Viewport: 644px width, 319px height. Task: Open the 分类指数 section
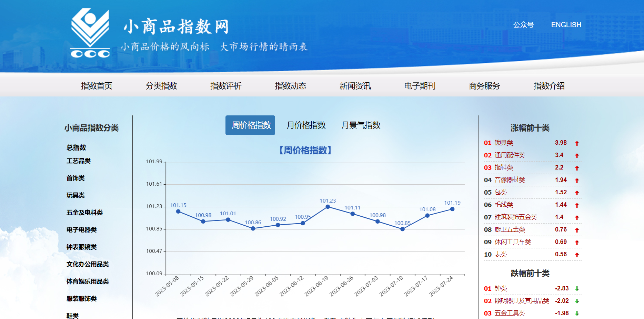pos(162,86)
